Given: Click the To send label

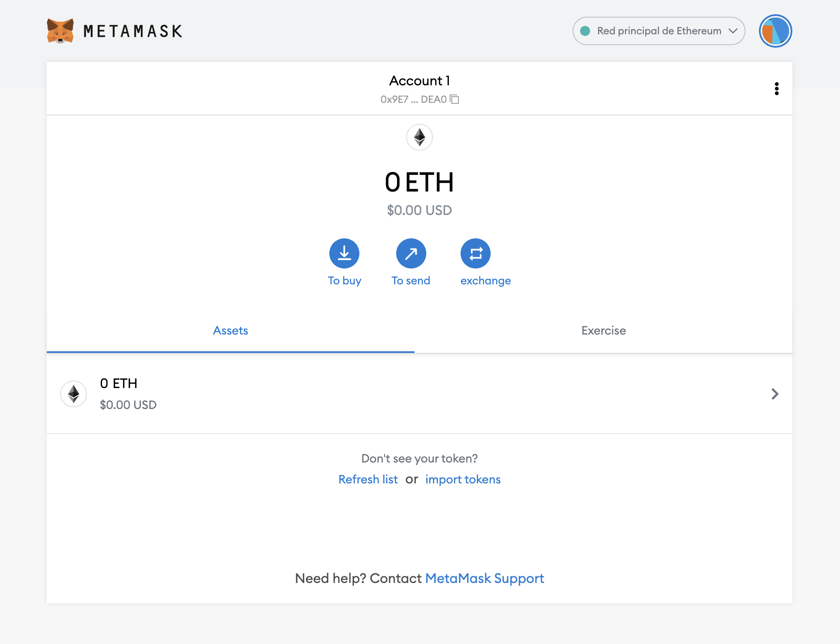Looking at the screenshot, I should tap(411, 281).
